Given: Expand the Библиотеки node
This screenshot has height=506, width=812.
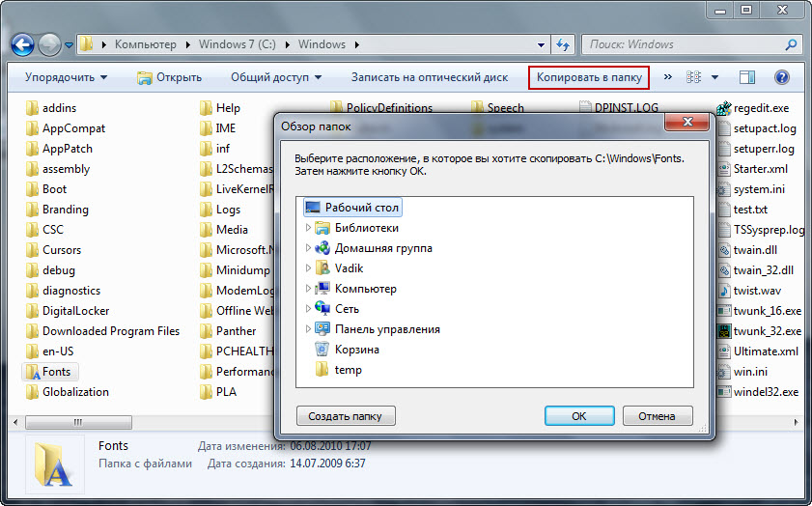Looking at the screenshot, I should [x=308, y=228].
